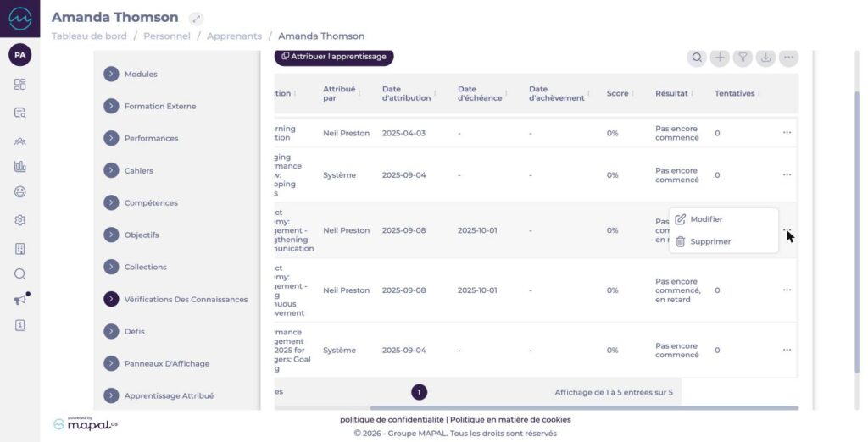Click the Attribuer l'apprentissage button

pos(334,57)
